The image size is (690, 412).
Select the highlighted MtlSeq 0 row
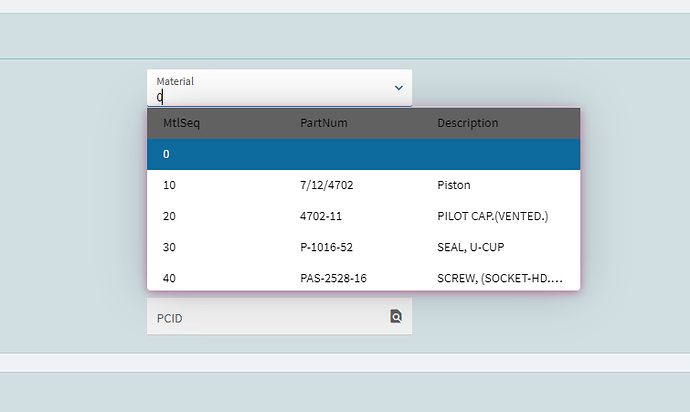[x=364, y=154]
